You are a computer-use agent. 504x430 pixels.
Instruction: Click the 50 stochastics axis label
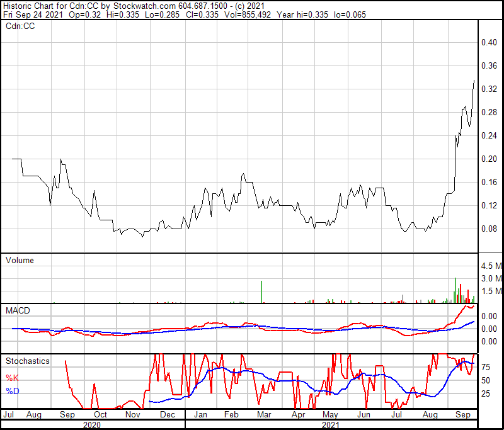pos(486,380)
